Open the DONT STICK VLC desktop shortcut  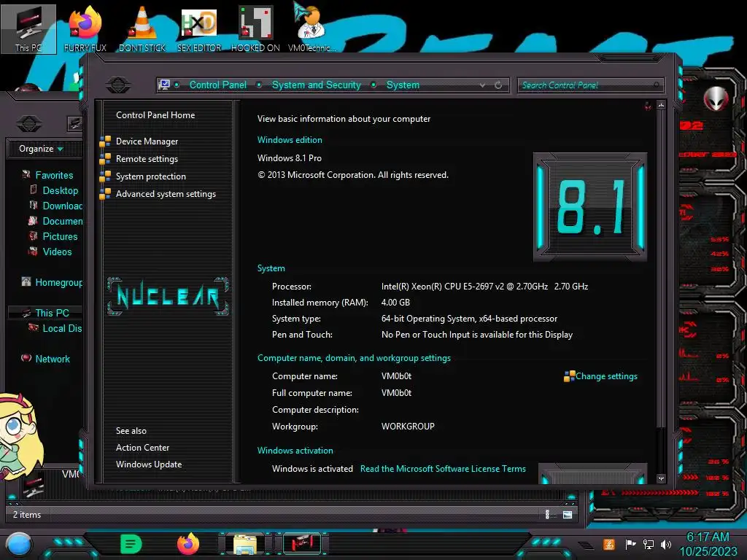coord(142,28)
